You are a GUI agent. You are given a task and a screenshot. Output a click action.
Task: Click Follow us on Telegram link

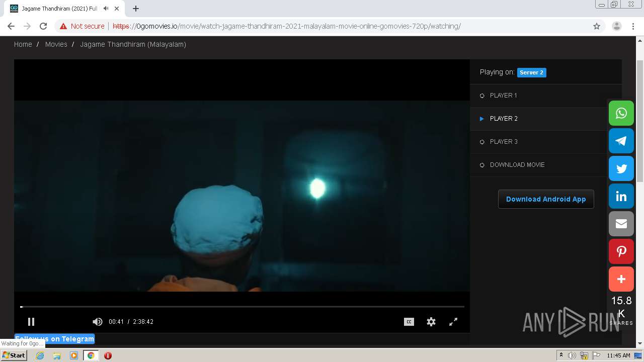(x=55, y=339)
